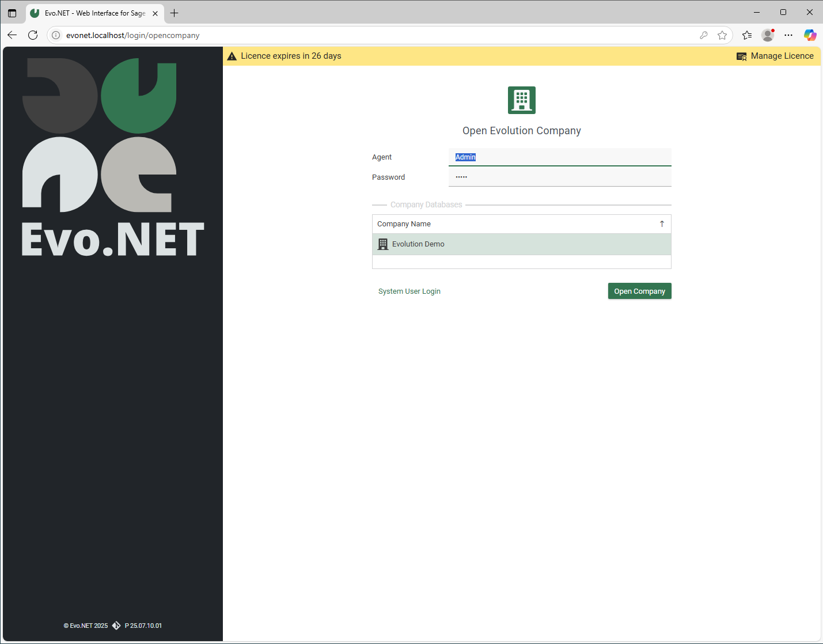Toggle the Company Name sort arrow
823x644 pixels.
pyautogui.click(x=662, y=224)
